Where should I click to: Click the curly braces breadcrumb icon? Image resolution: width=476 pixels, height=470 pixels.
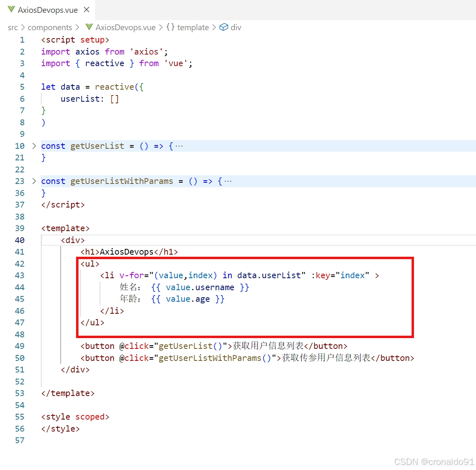170,27
